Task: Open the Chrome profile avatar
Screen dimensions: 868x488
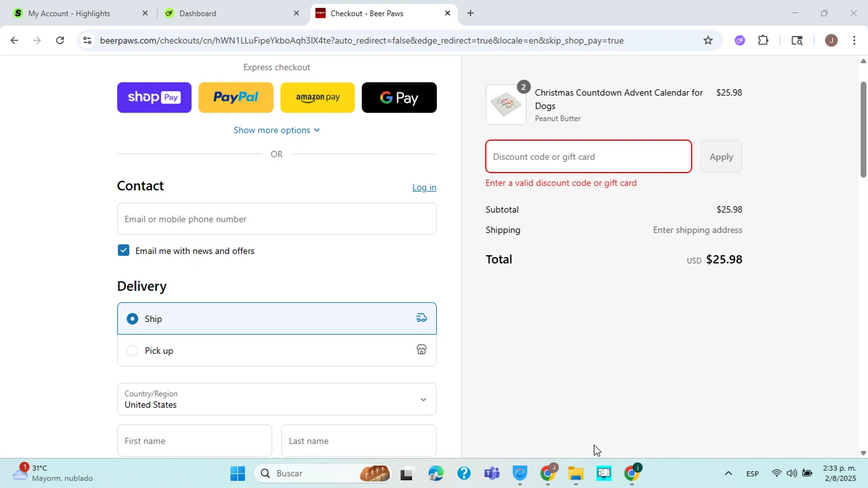Action: (x=832, y=41)
